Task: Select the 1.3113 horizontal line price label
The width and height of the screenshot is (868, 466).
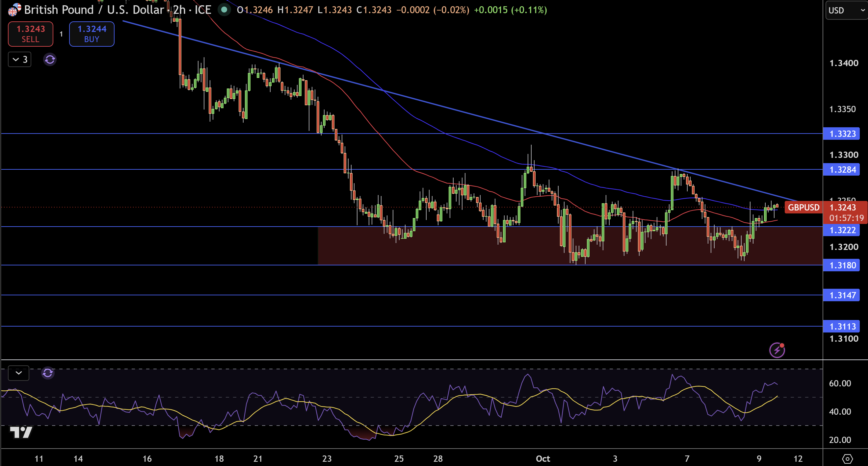Action: (842, 326)
